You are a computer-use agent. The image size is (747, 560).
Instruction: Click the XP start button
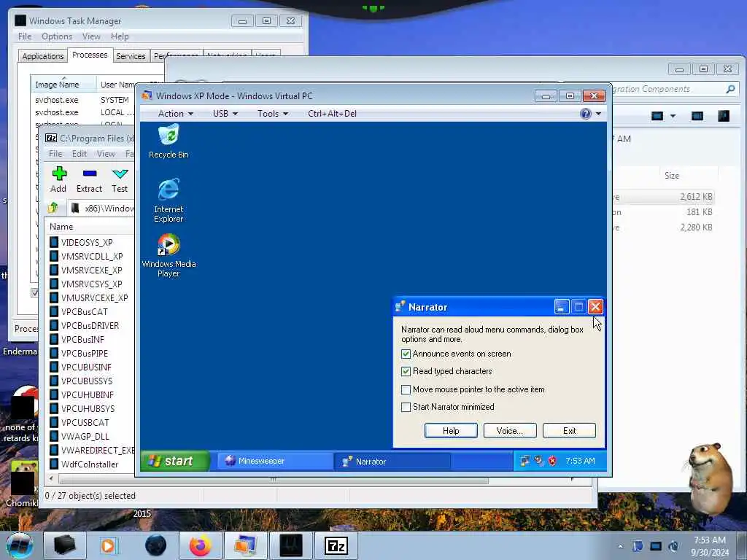pos(175,461)
